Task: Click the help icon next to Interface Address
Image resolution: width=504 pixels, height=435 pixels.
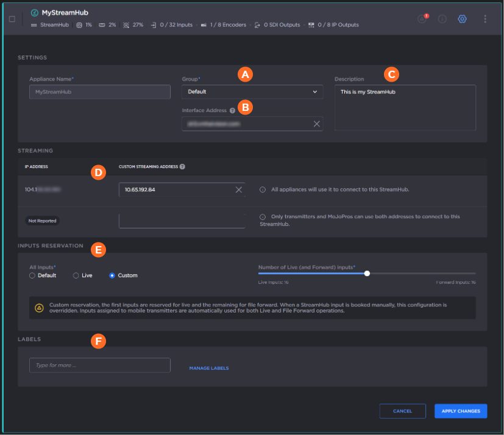Action: (x=232, y=110)
